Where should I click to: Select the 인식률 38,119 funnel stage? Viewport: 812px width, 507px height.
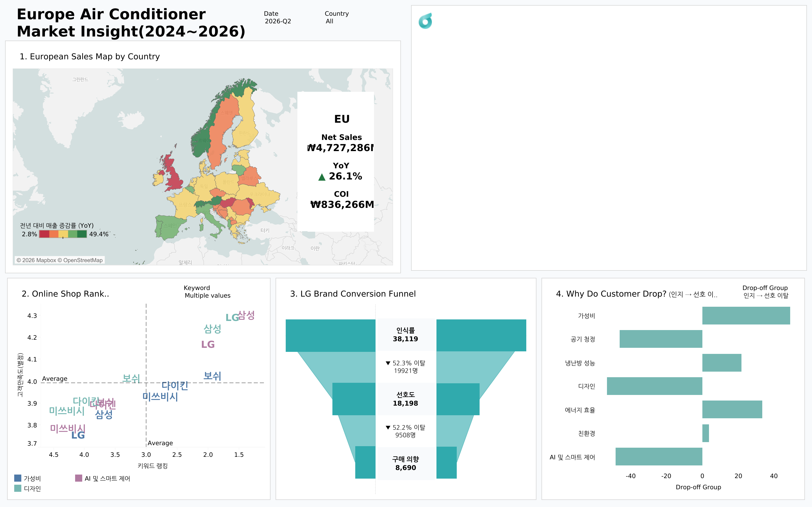click(x=406, y=335)
